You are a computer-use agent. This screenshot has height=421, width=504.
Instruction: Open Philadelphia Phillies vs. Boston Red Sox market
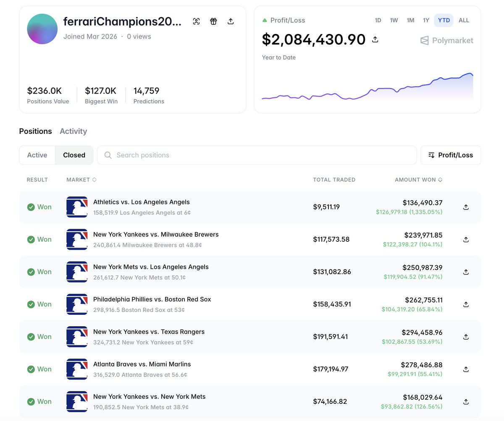152,299
